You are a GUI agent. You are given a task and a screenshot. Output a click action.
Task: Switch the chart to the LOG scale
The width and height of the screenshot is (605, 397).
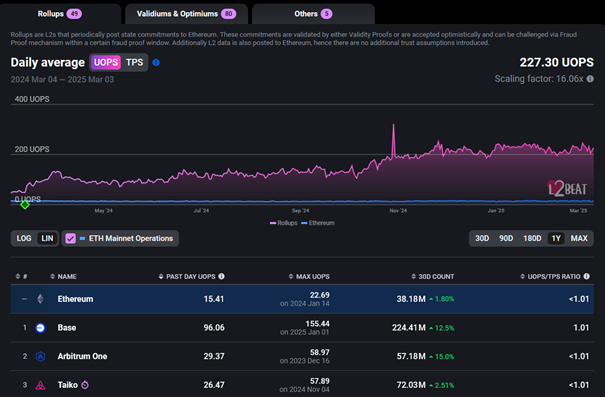coord(24,238)
